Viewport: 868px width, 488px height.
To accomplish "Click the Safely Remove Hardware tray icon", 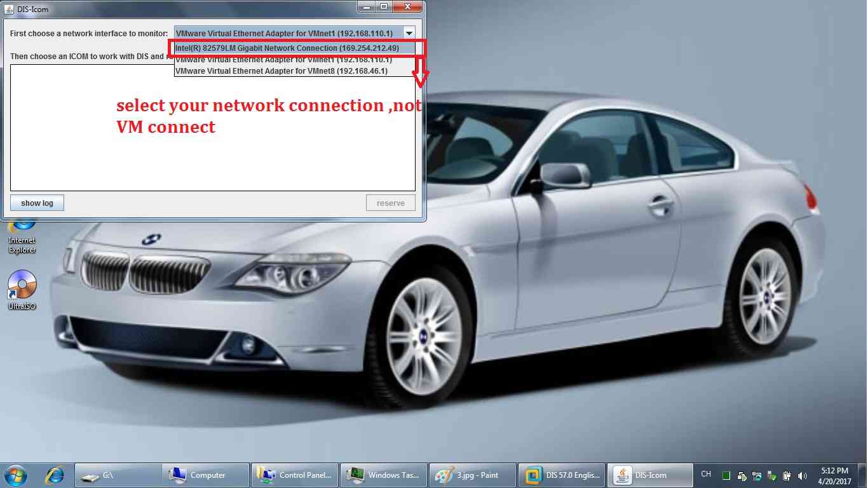I will 772,475.
